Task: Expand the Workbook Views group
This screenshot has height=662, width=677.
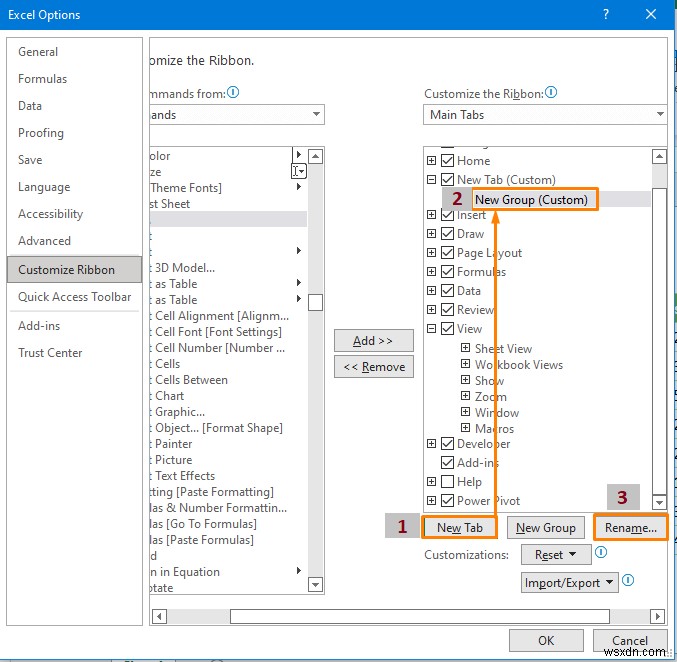Action: [x=465, y=364]
